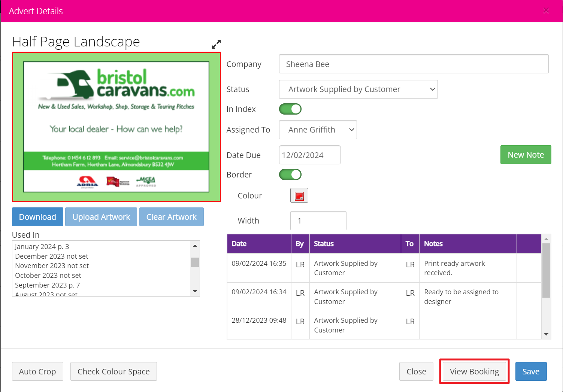Click Check Colour Space button
Image resolution: width=563 pixels, height=392 pixels.
coord(113,371)
